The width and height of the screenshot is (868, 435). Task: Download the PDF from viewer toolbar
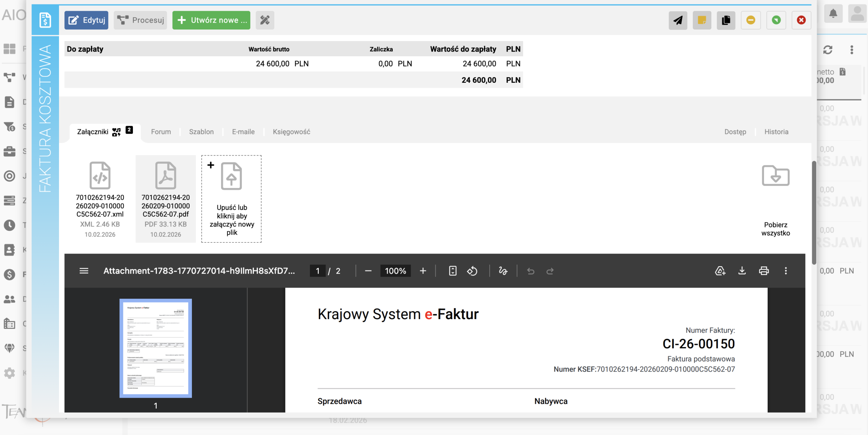pos(742,271)
